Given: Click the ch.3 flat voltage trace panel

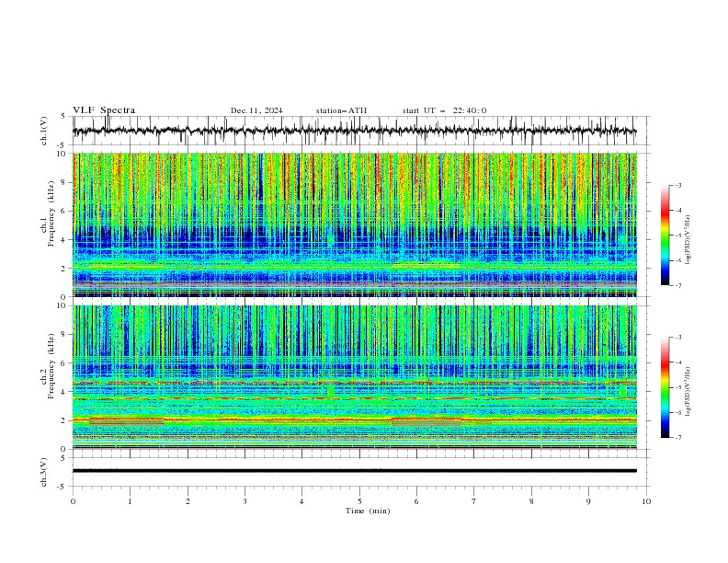Looking at the screenshot, I should [x=361, y=472].
